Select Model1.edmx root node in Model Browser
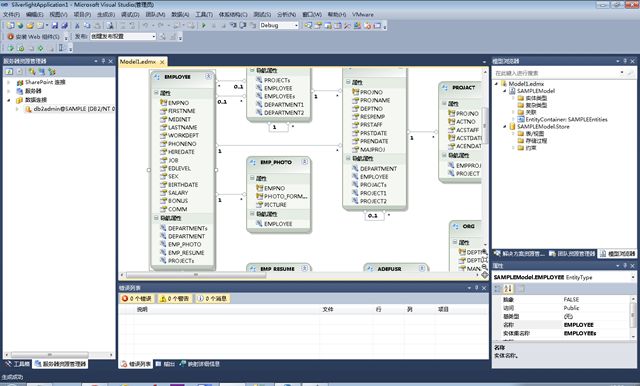 (526, 84)
